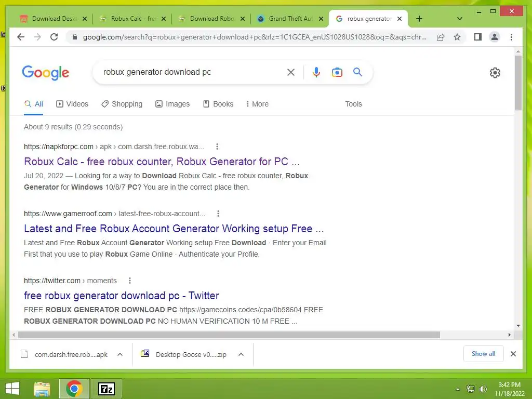Click the forward navigation arrow

pos(37,37)
